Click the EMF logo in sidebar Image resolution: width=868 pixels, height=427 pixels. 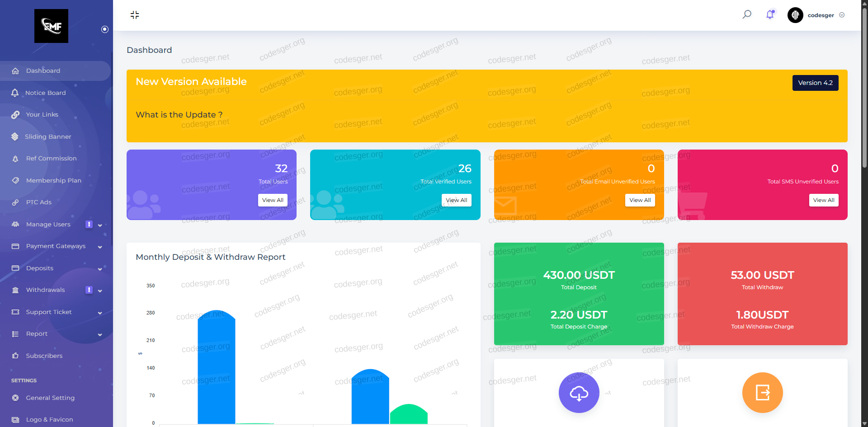tap(52, 26)
